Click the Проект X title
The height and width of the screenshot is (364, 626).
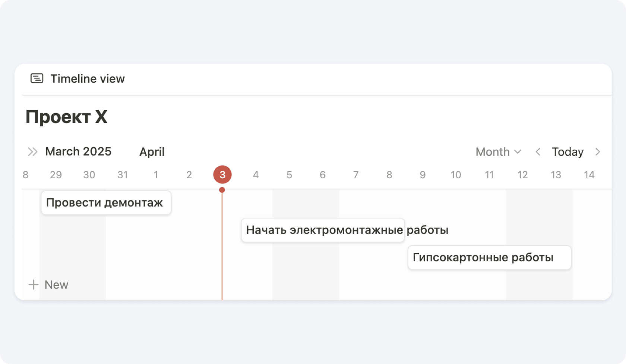pos(66,117)
